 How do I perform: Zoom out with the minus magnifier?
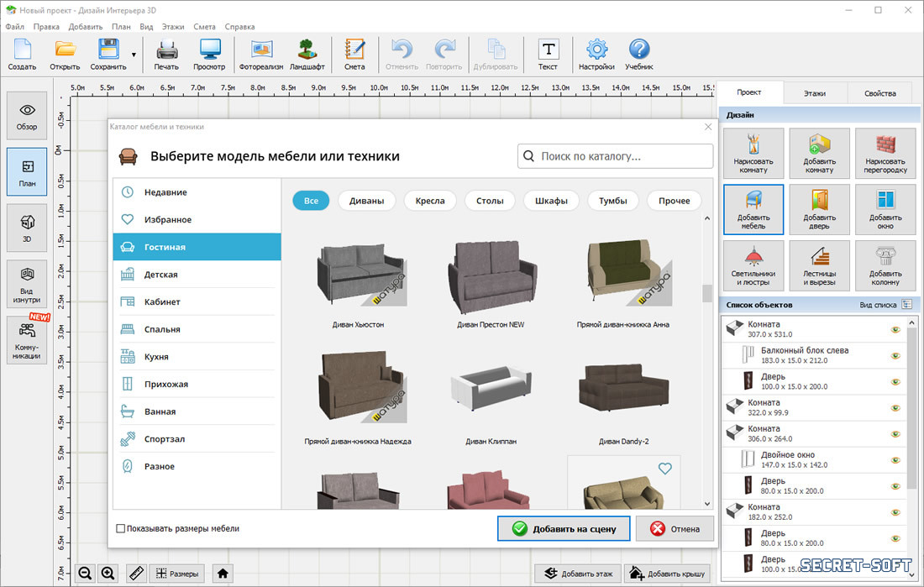[85, 573]
